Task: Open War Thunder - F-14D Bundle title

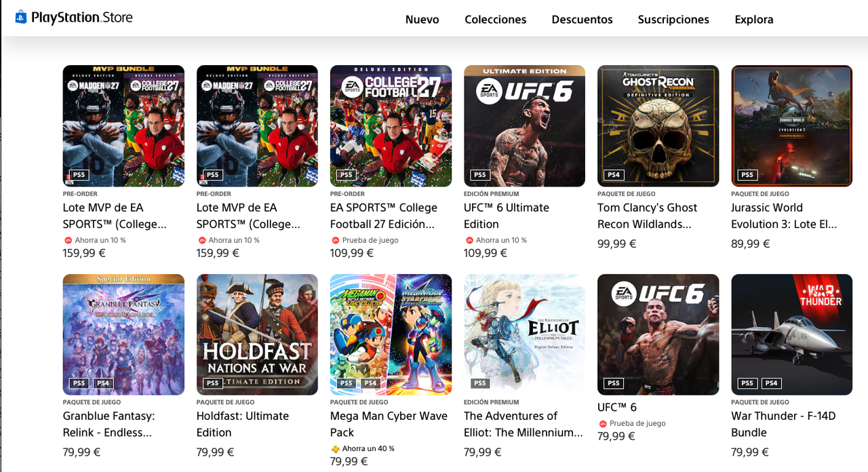Action: pos(783,424)
